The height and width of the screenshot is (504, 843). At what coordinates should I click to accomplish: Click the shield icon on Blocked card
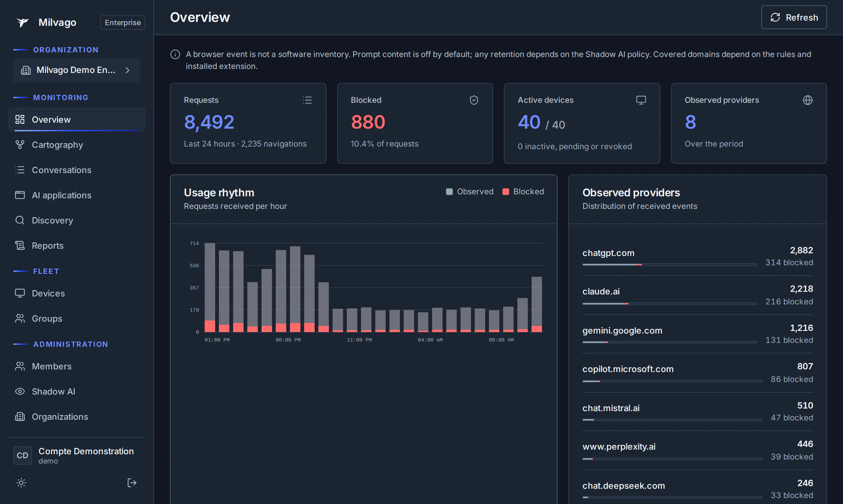pyautogui.click(x=474, y=100)
